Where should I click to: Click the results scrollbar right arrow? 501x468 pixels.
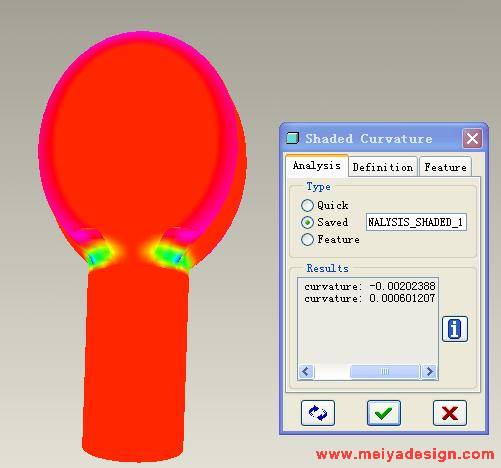(x=430, y=371)
